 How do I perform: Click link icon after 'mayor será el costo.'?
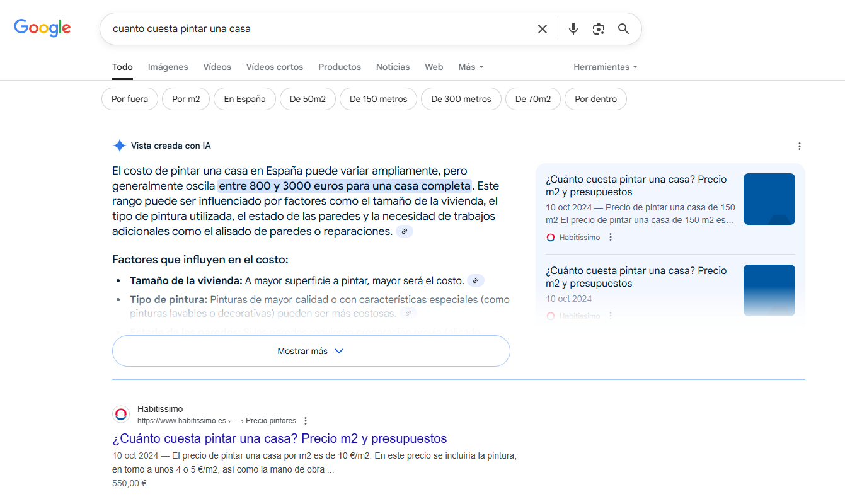tap(476, 281)
